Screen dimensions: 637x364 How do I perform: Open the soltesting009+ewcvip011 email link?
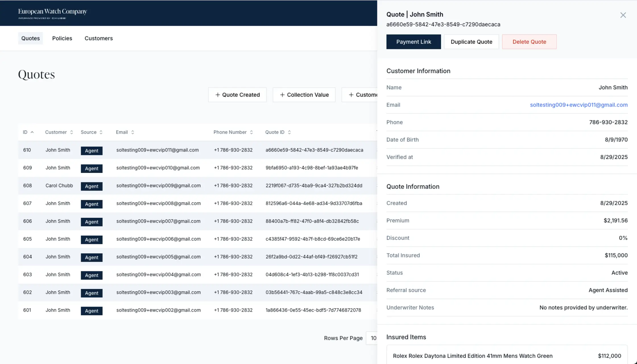pyautogui.click(x=578, y=105)
